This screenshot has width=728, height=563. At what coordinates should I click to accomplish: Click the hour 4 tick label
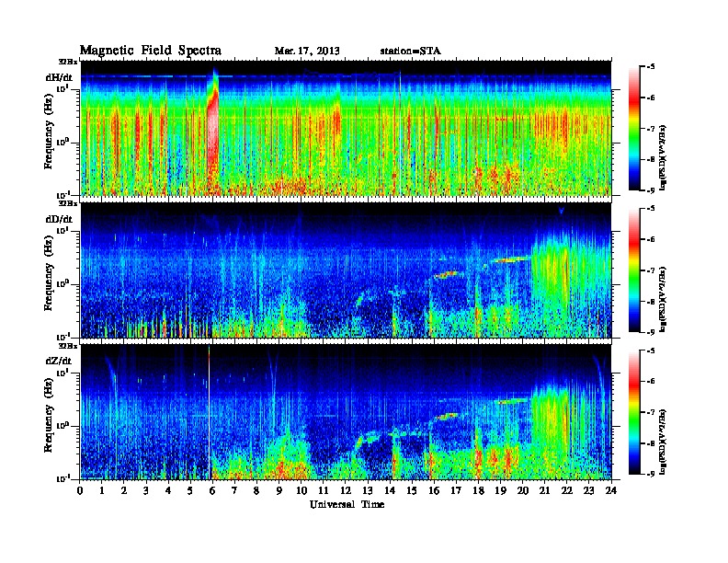click(x=168, y=490)
